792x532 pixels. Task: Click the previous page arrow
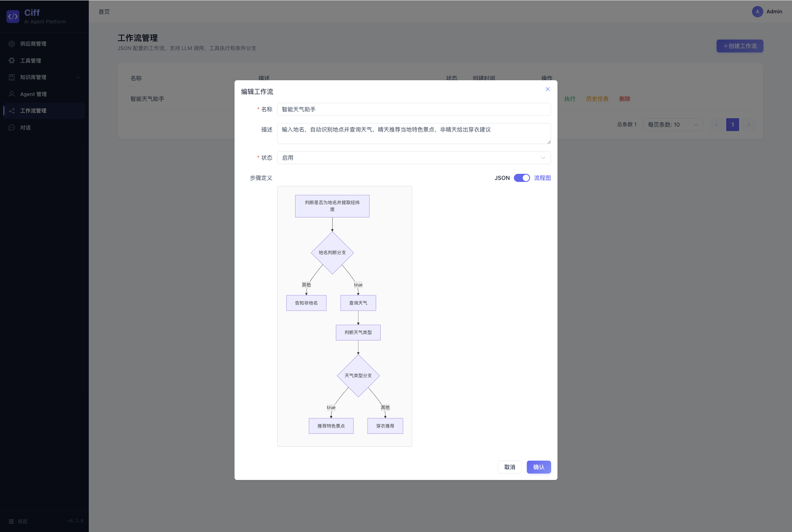(717, 125)
